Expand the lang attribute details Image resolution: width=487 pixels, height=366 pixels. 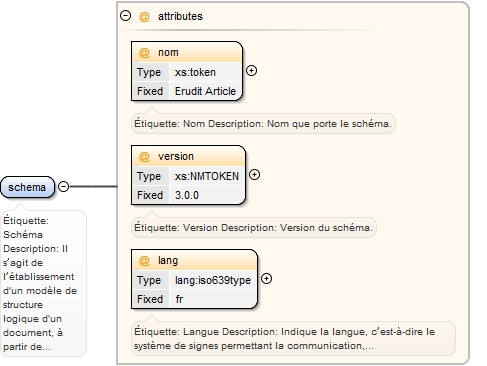266,279
